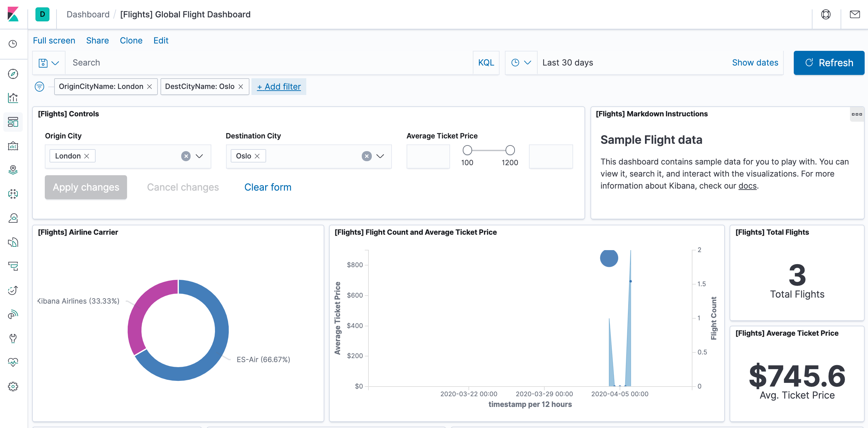
Task: Open Canvas icon in sidebar
Action: point(13,146)
